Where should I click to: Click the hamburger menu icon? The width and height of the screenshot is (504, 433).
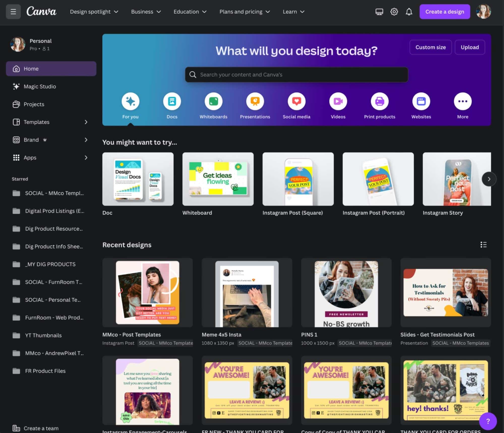[13, 12]
